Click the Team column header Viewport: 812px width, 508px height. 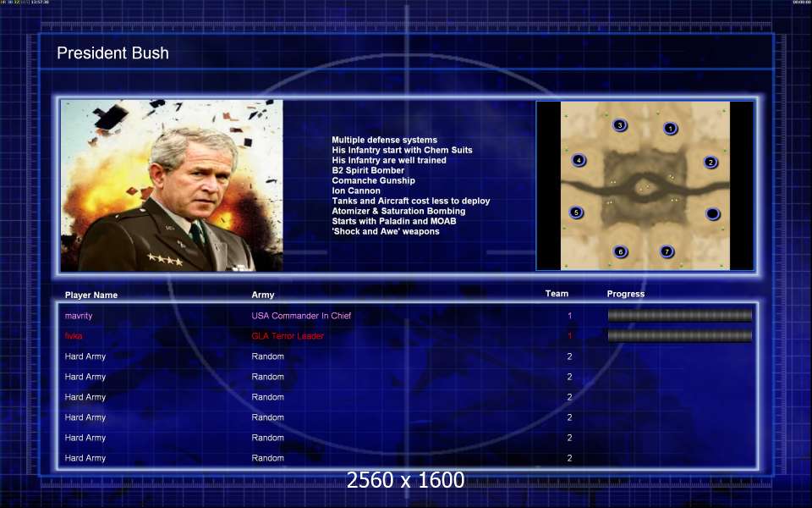tap(557, 294)
